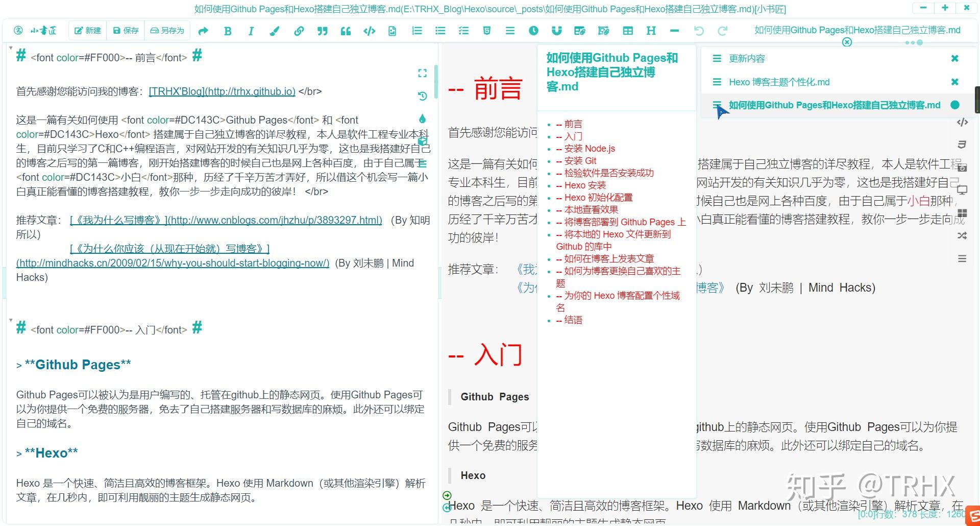Image resolution: width=980 pixels, height=526 pixels.
Task: Click the monitor preview icon on right sidebar
Action: pyautogui.click(x=962, y=190)
